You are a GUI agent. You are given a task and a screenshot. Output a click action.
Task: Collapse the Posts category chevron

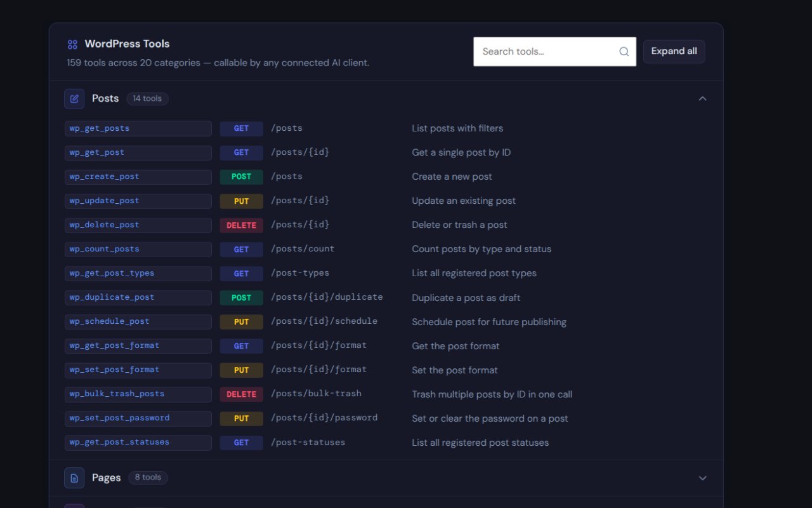(x=702, y=98)
